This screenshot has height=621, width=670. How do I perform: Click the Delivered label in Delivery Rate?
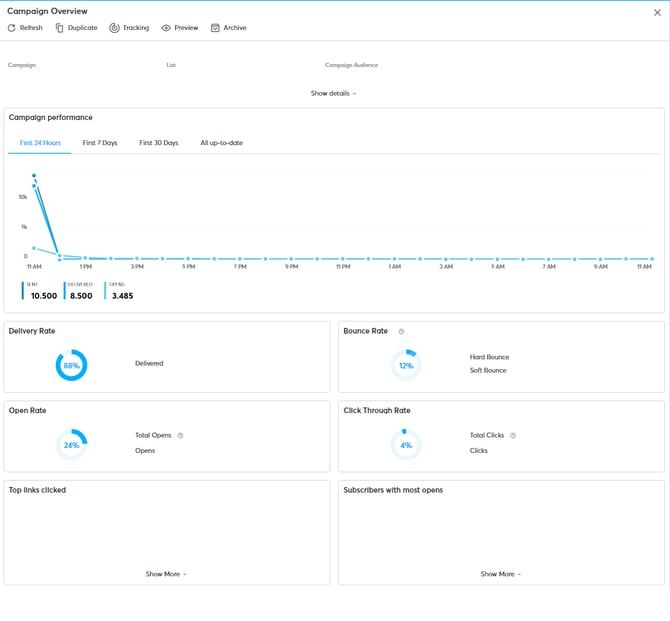(x=149, y=363)
